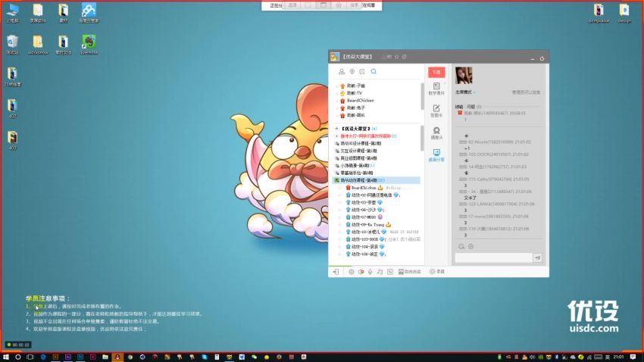The image size is (644, 362).
Task: Open the emoji picker in chat
Action: click(461, 246)
